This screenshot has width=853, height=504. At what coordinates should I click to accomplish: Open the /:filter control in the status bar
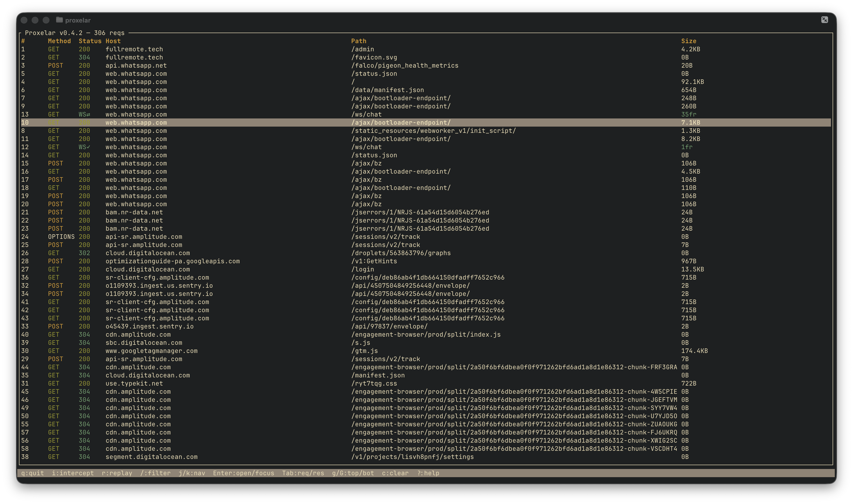coord(156,473)
